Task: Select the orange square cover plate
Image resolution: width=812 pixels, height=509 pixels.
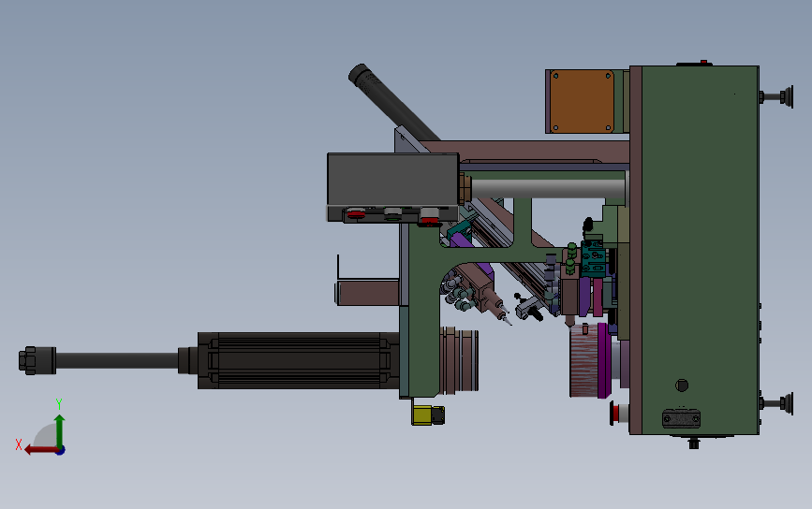Action: point(582,101)
